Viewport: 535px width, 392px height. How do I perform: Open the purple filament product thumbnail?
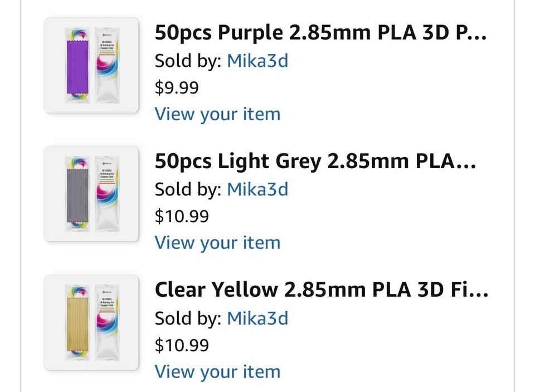91,65
